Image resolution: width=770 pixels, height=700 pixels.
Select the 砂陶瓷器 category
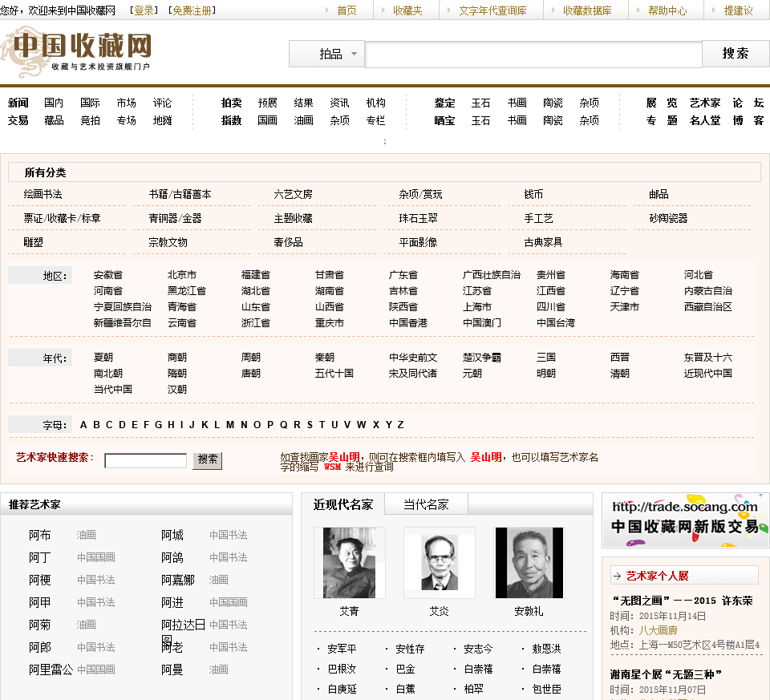pos(668,218)
